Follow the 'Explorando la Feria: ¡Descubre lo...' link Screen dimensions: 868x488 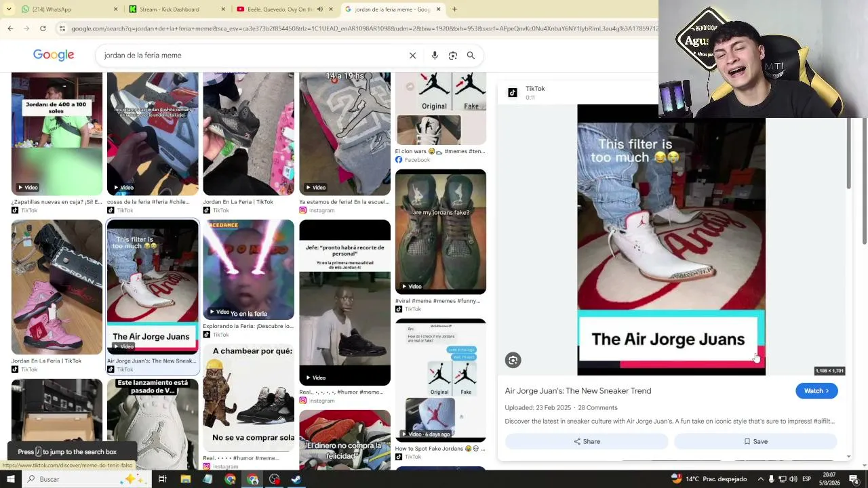[x=248, y=326]
